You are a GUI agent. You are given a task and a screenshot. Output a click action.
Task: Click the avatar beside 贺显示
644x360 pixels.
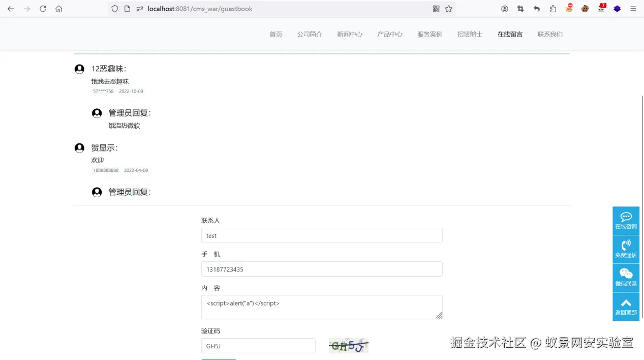point(79,148)
